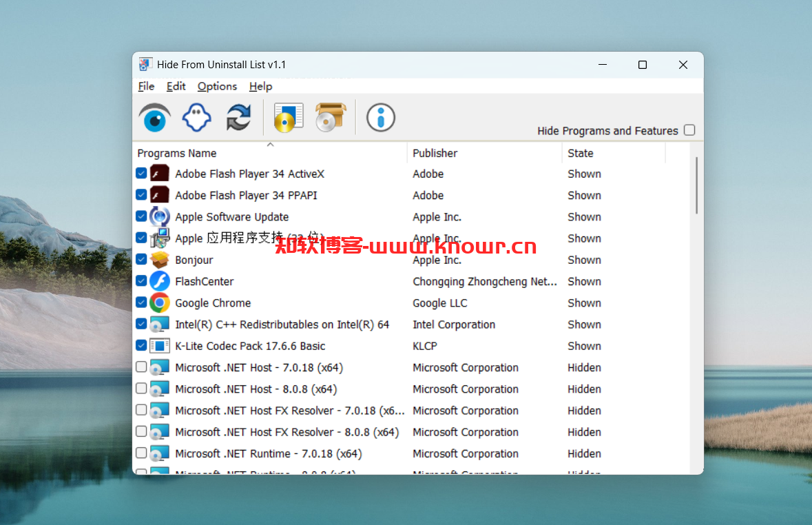
Task: Open the File menu
Action: click(x=146, y=87)
